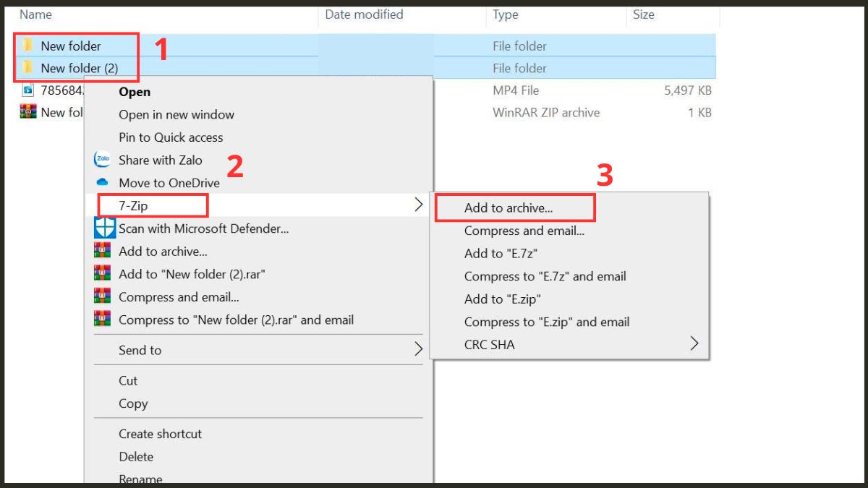868x488 pixels.
Task: Click the Zalo icon in context menu
Action: point(102,160)
